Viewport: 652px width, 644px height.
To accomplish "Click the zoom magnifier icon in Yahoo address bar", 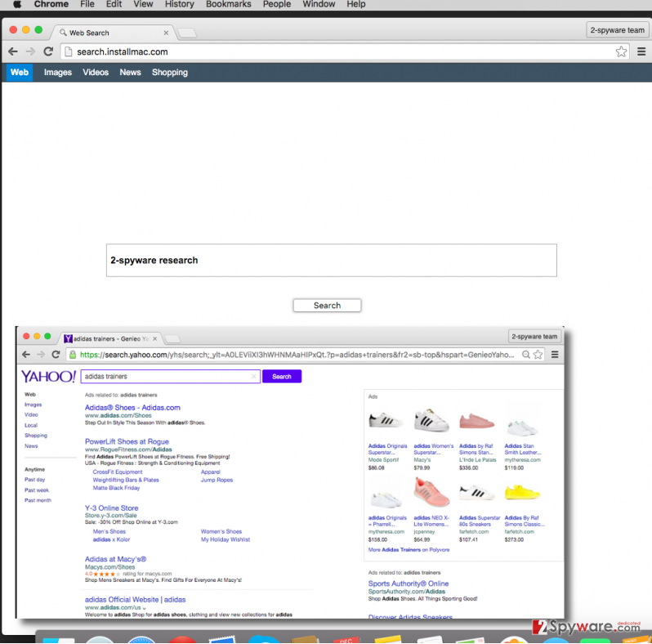I will pos(526,355).
